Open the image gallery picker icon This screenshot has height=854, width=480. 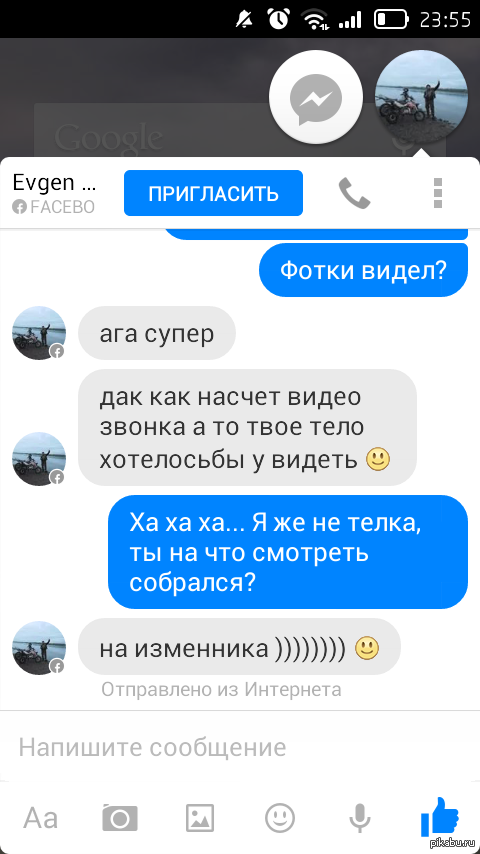pyautogui.click(x=200, y=818)
